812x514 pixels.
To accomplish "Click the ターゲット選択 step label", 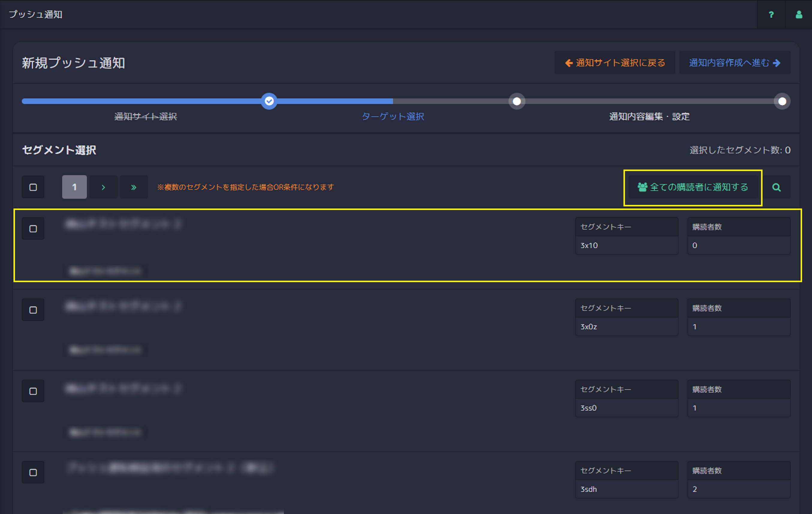I will pyautogui.click(x=393, y=117).
